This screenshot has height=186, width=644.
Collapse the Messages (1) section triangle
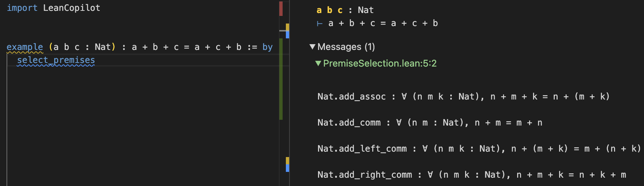pyautogui.click(x=313, y=47)
